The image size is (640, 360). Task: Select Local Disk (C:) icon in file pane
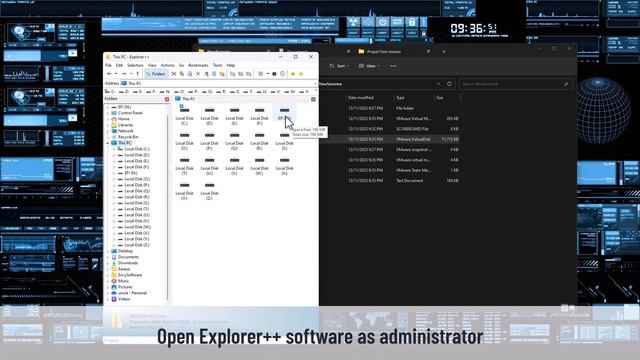(184, 116)
